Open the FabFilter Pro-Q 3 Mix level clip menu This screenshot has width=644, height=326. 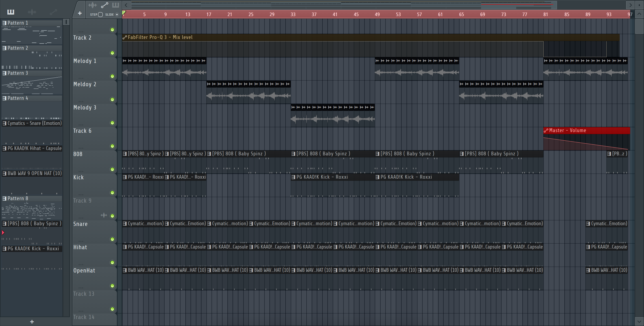pos(125,37)
